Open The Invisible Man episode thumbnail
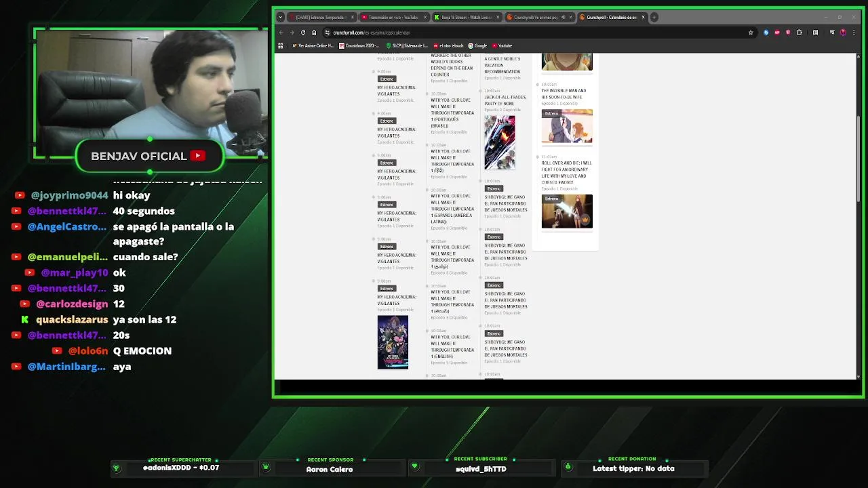Image resolution: width=868 pixels, height=488 pixels. [567, 126]
